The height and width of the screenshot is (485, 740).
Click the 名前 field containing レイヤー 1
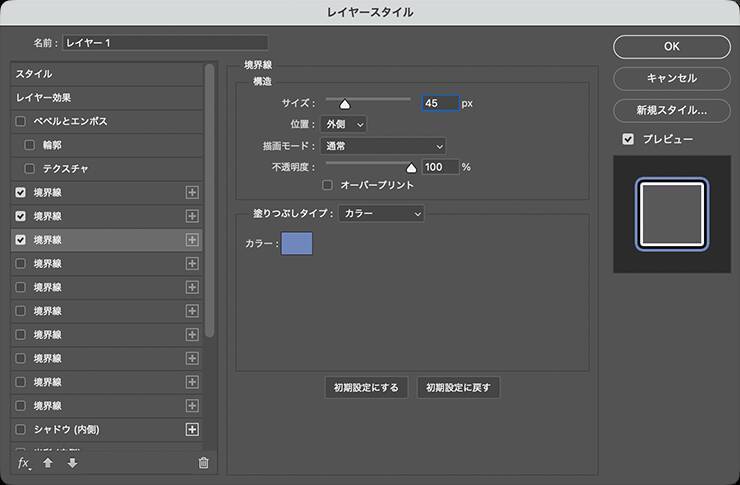tap(165, 43)
